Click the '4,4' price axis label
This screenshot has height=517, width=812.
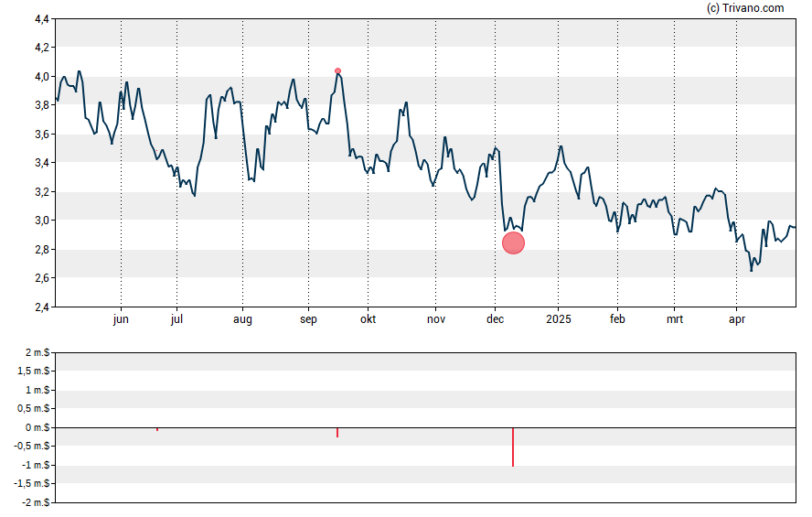[42, 19]
